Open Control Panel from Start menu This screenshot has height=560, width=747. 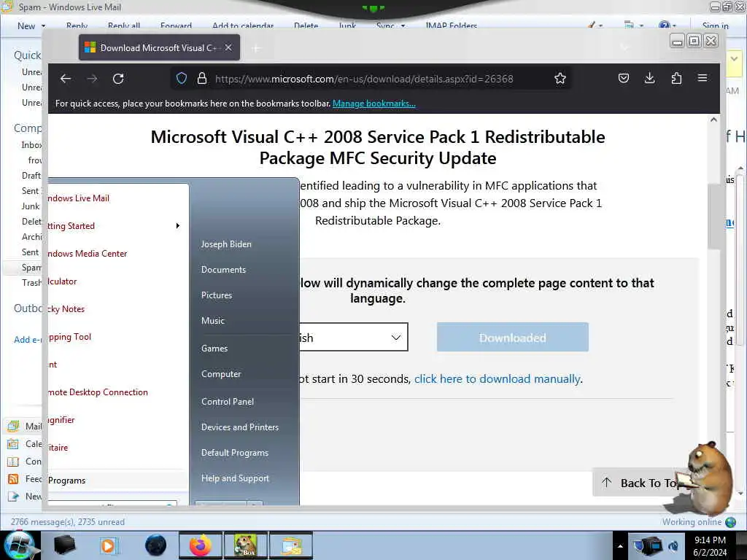point(228,402)
